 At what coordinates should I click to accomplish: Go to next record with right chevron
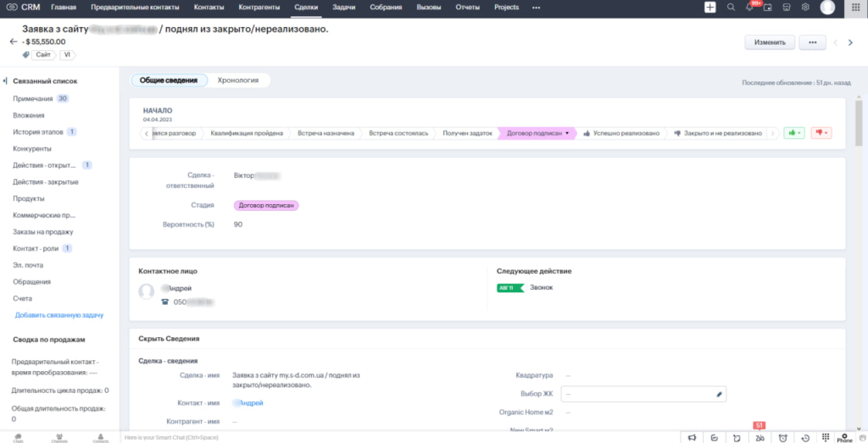851,42
